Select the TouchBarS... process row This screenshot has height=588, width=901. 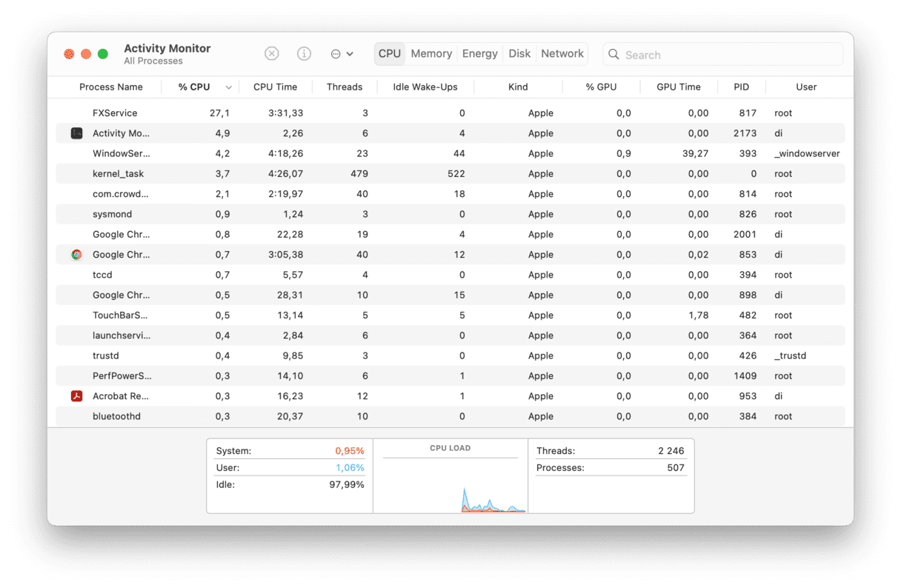click(450, 315)
